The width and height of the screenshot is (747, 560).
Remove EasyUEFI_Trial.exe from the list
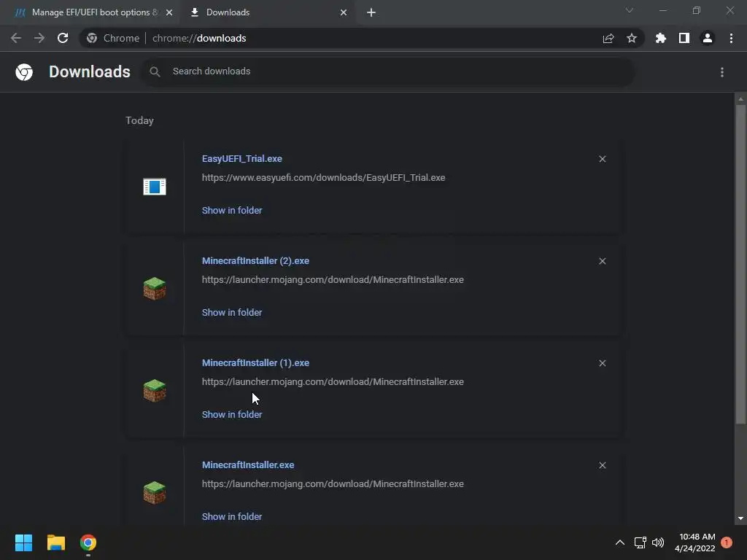tap(602, 159)
